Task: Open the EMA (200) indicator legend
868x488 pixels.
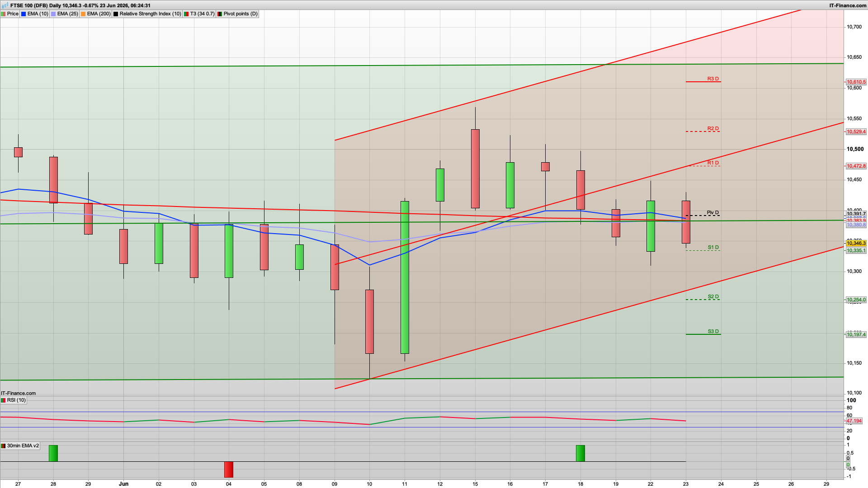Action: 96,14
